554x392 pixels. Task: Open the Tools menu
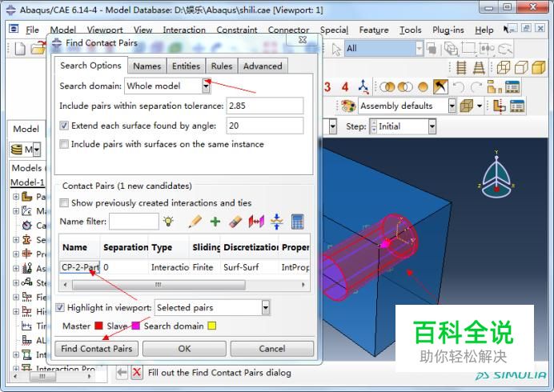(x=410, y=30)
